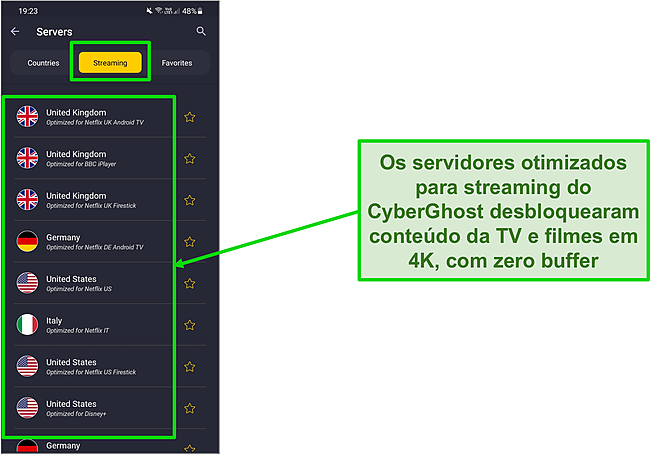Click UK flag for Netflix UK Firestick
Screen dimensions: 650x454
[27, 199]
